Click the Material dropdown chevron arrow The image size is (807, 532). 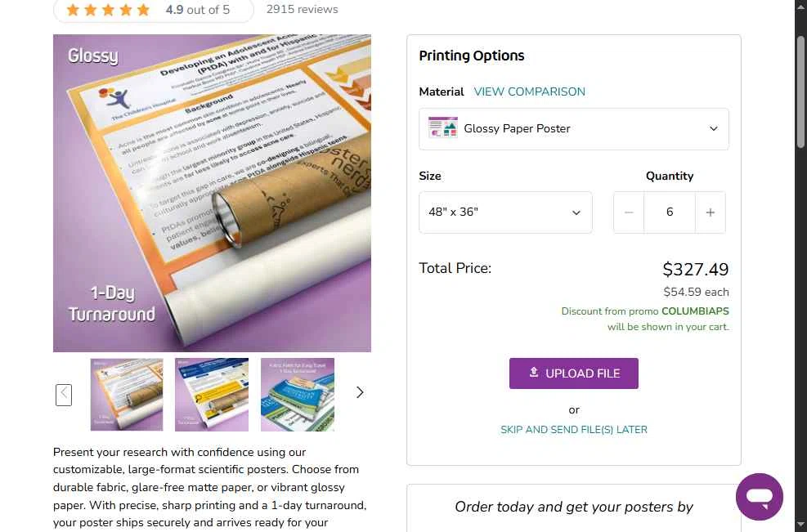tap(713, 129)
